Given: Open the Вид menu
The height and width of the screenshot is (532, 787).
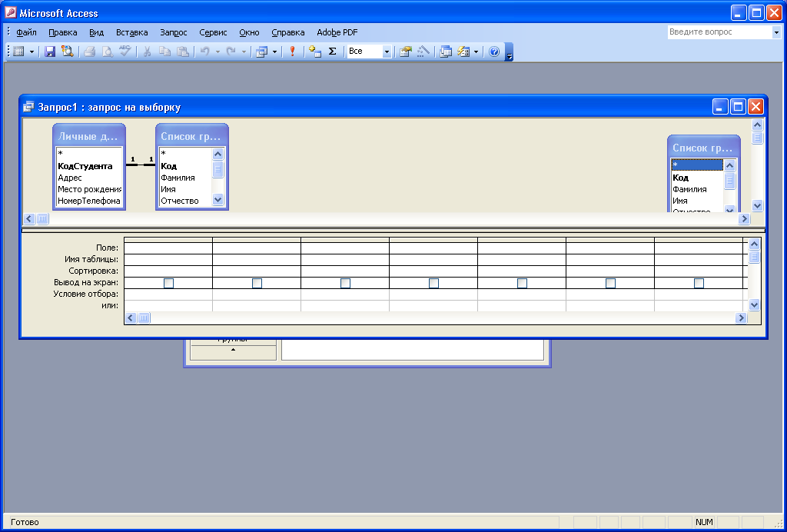Looking at the screenshot, I should coord(96,32).
